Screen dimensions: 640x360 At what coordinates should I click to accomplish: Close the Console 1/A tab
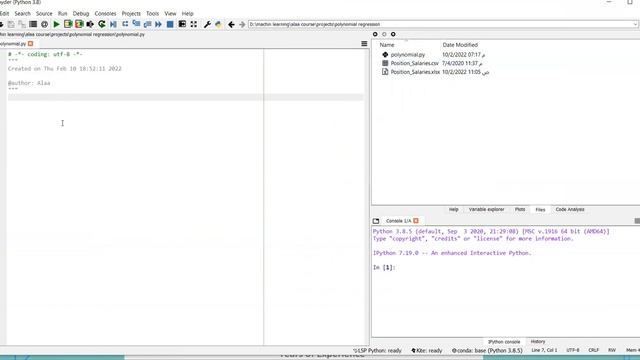[x=416, y=221]
